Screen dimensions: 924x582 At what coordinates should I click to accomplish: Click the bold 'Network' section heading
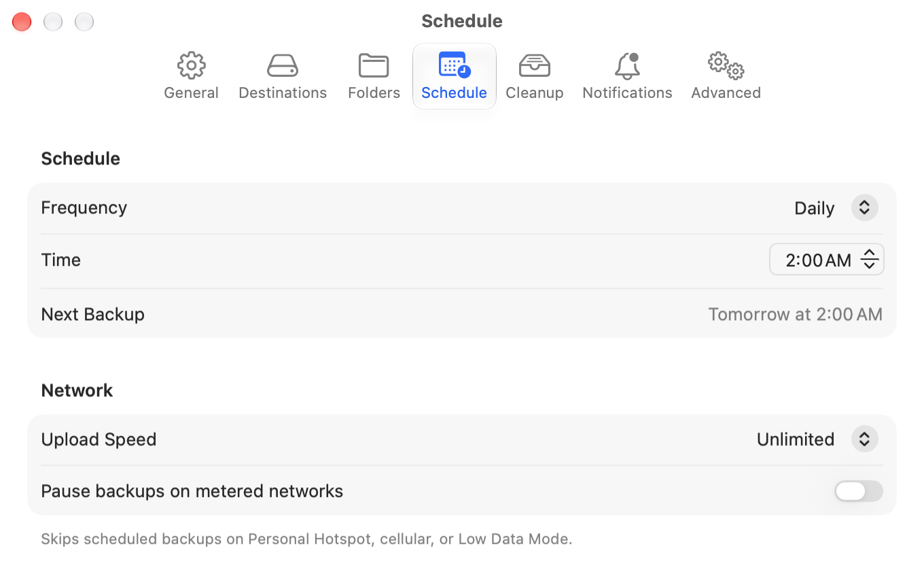pyautogui.click(x=77, y=390)
